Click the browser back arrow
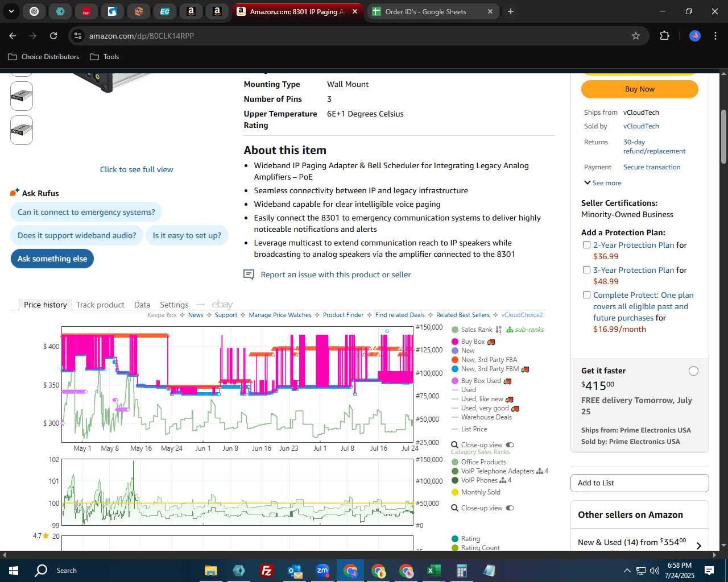The width and height of the screenshot is (728, 582). tap(13, 36)
